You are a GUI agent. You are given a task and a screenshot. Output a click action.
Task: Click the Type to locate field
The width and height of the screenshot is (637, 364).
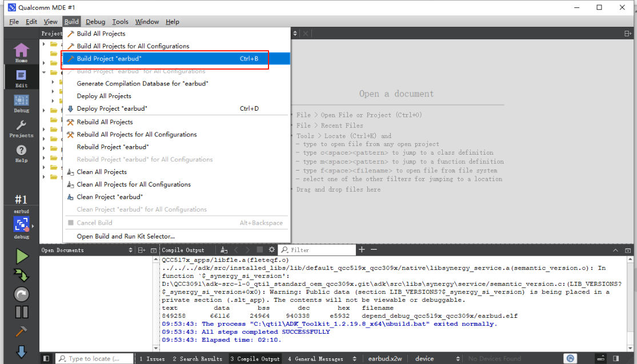(x=94, y=359)
